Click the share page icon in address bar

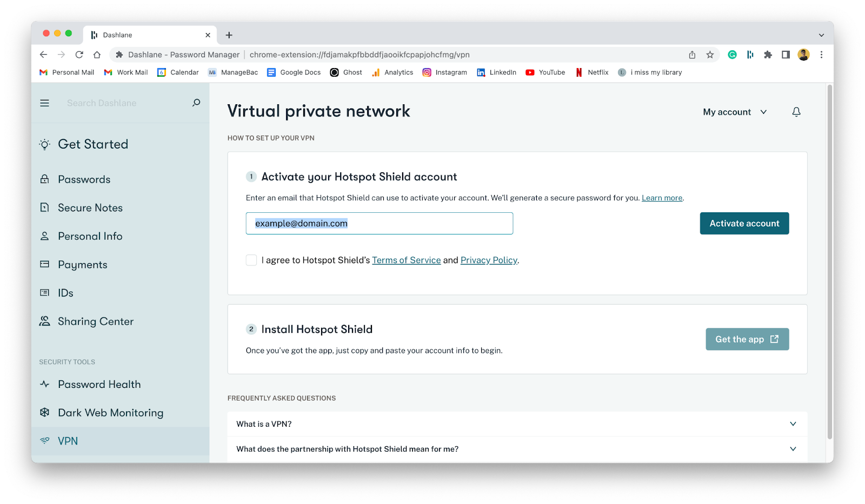coord(692,55)
